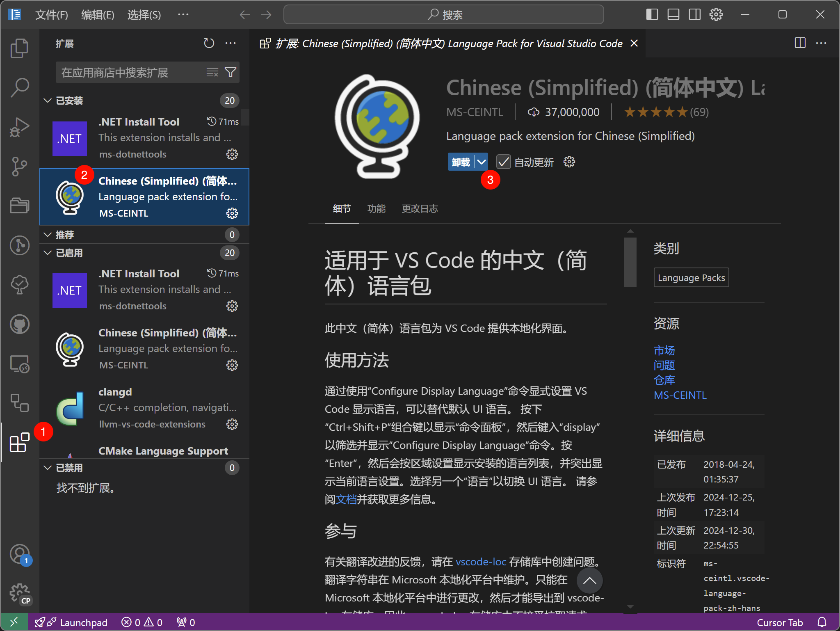Open the vscode-loc repository link
This screenshot has width=840, height=631.
481,562
